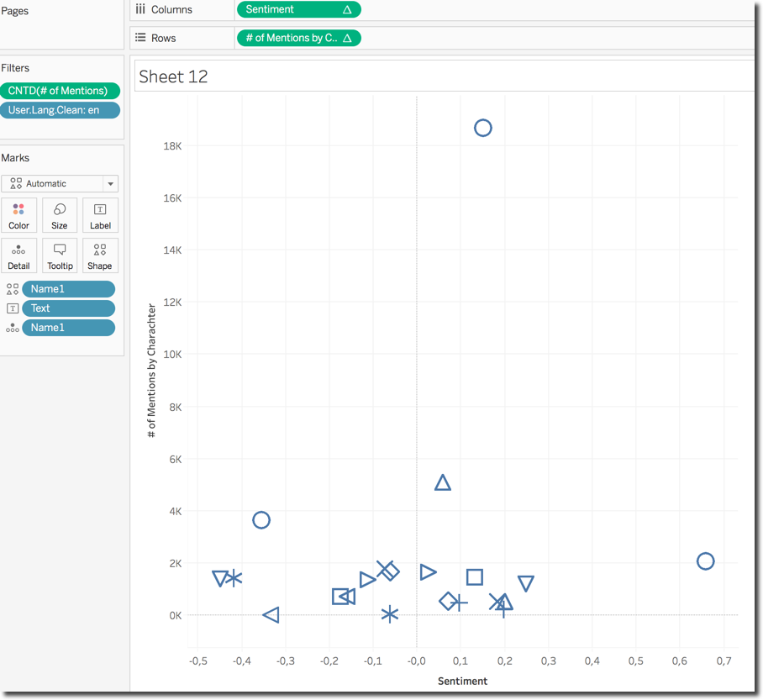Select the circle mark near 18K mentions
Screen dimensions: 763x700
coord(482,128)
